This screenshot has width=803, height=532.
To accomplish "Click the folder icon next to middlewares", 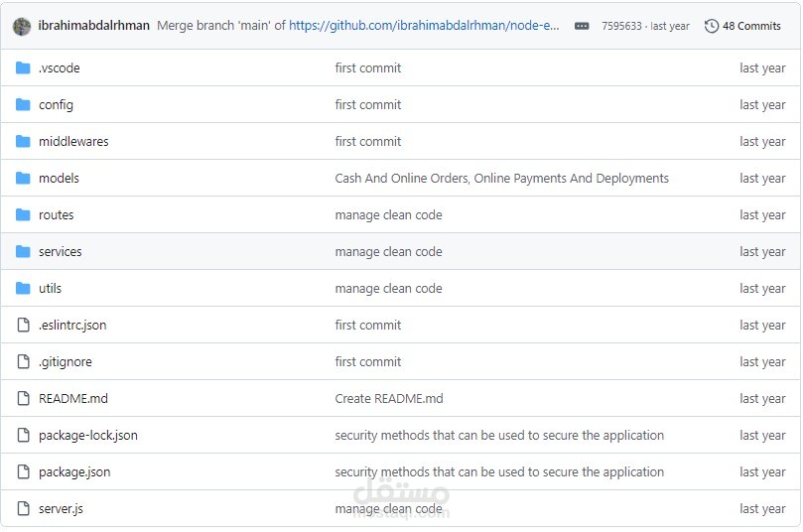I will click(x=23, y=141).
